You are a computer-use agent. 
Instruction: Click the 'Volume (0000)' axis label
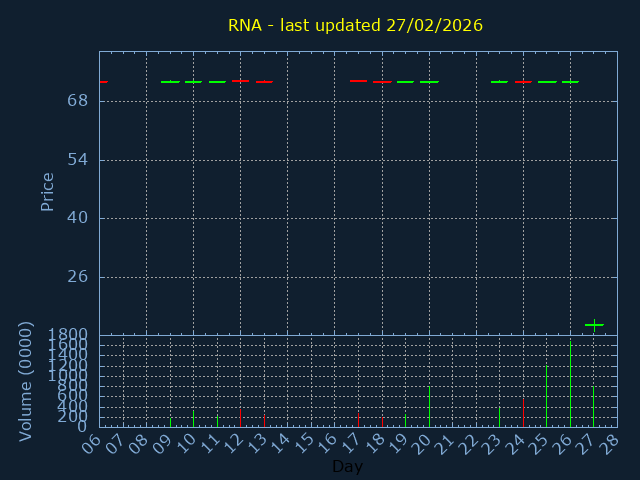[x=26, y=381]
